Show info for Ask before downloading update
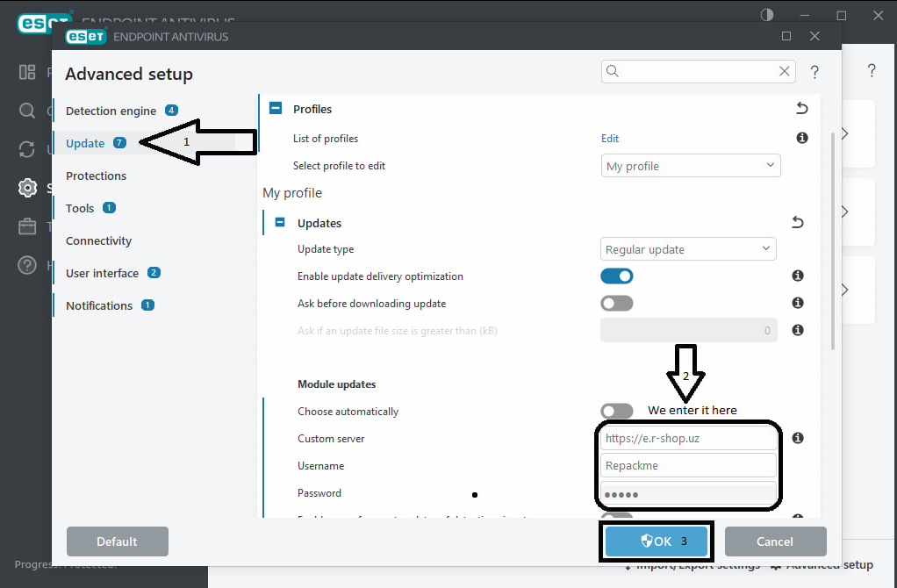The width and height of the screenshot is (897, 588). coord(798,303)
